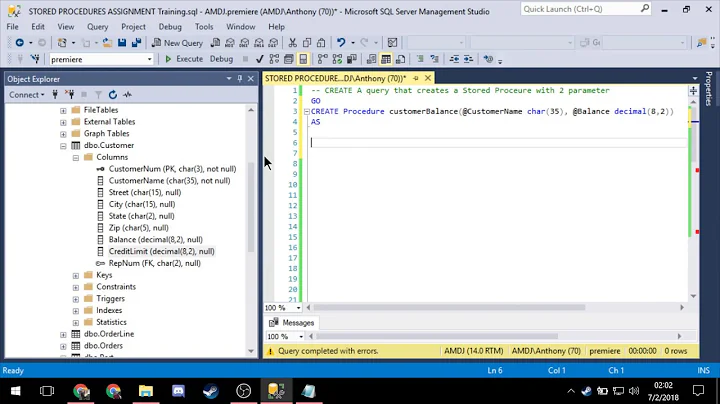Collapse the Columns folder node
The width and height of the screenshot is (720, 404).
point(76,158)
